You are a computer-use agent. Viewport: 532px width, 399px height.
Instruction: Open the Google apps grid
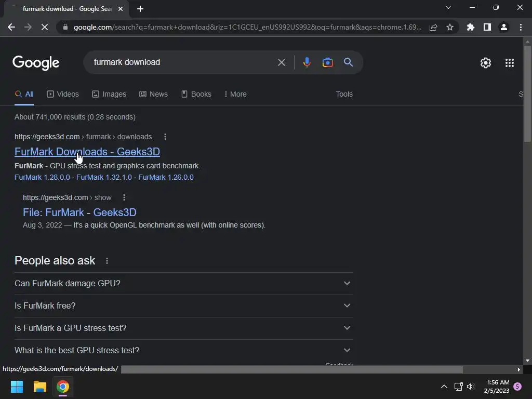[510, 63]
